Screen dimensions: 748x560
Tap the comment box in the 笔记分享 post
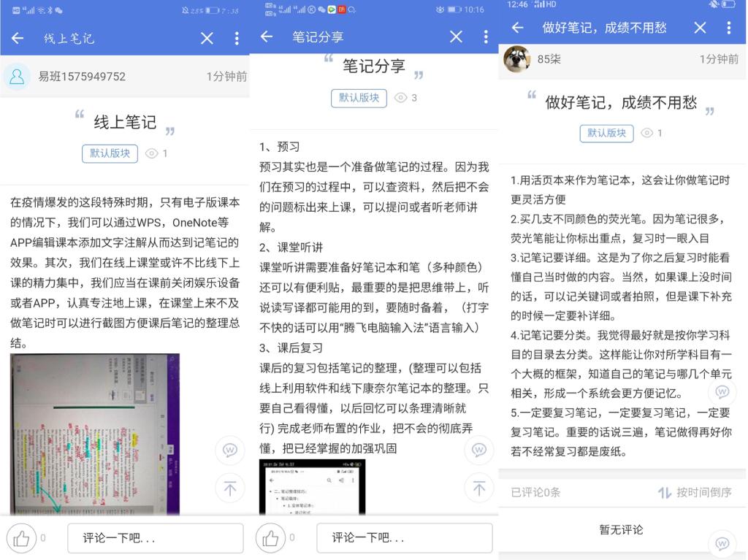point(404,538)
